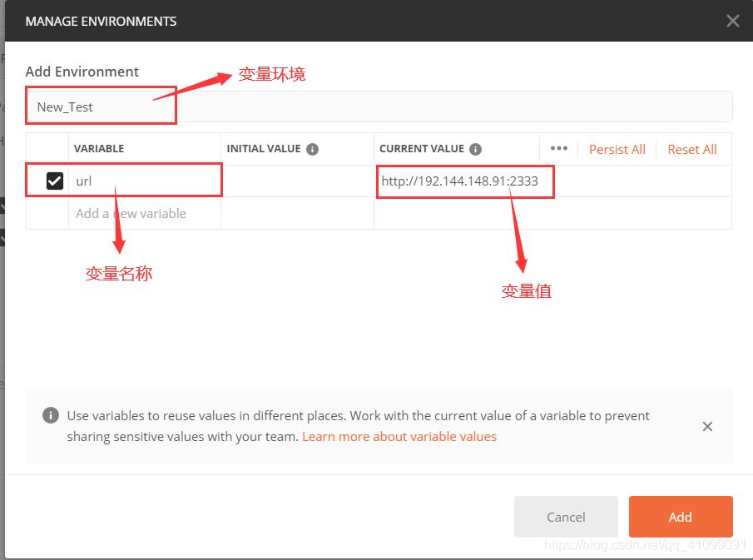Click the environment name field New_Test
The width and height of the screenshot is (753, 560).
[379, 107]
